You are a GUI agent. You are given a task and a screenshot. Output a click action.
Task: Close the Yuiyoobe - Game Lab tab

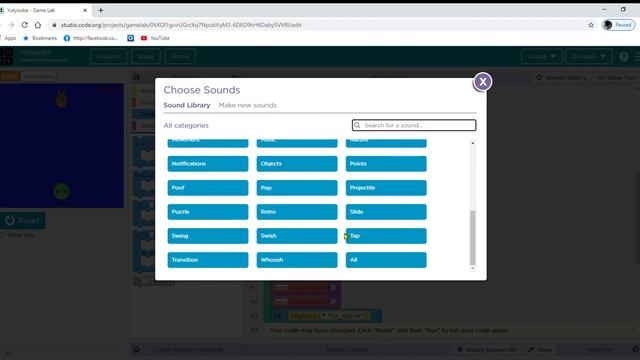[85, 10]
